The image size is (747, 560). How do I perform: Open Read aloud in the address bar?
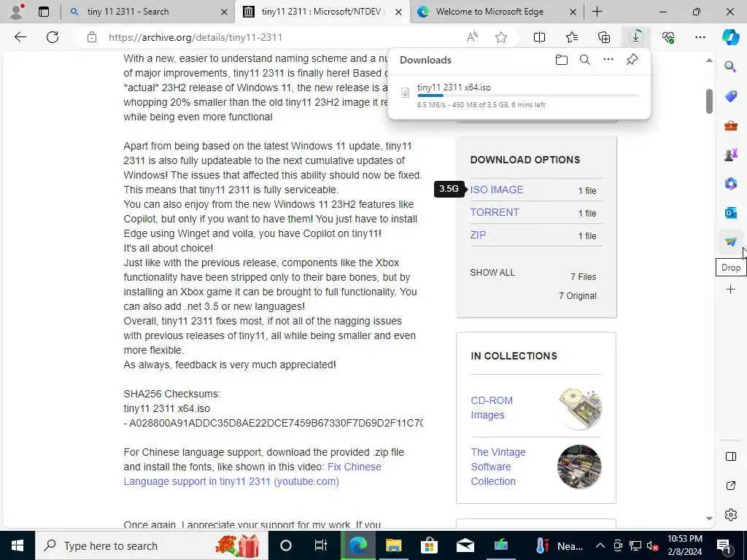[x=472, y=37]
